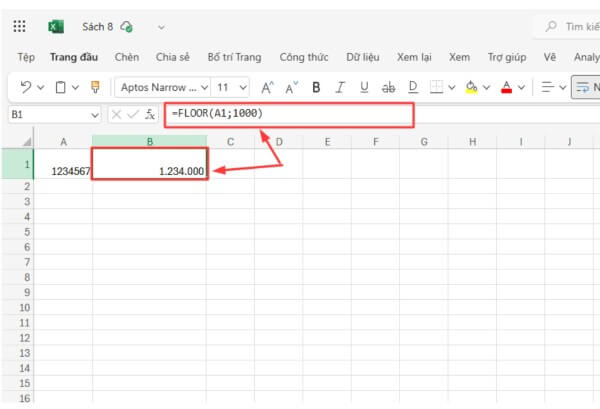600x409 pixels.
Task: Select column D header
Action: tap(279, 142)
